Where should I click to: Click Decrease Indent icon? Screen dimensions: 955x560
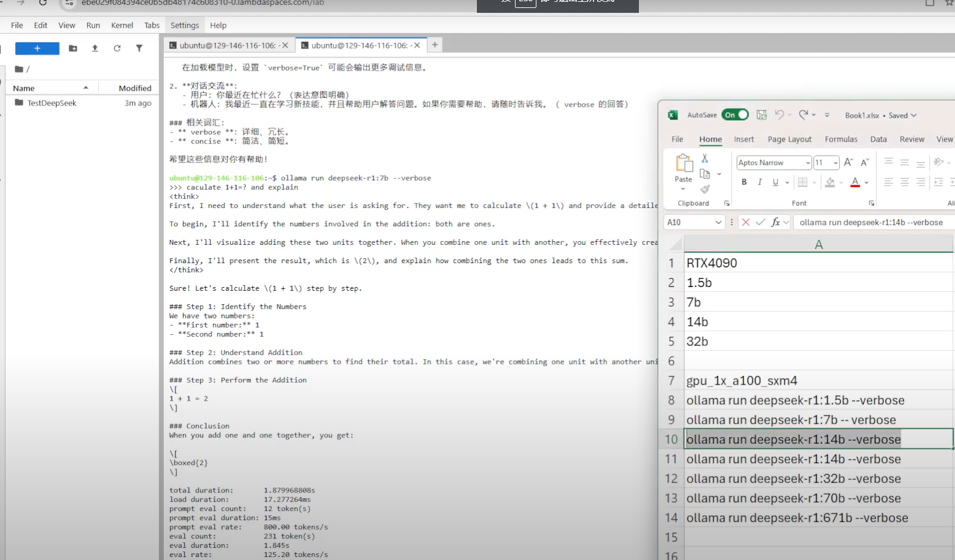pyautogui.click(x=938, y=182)
